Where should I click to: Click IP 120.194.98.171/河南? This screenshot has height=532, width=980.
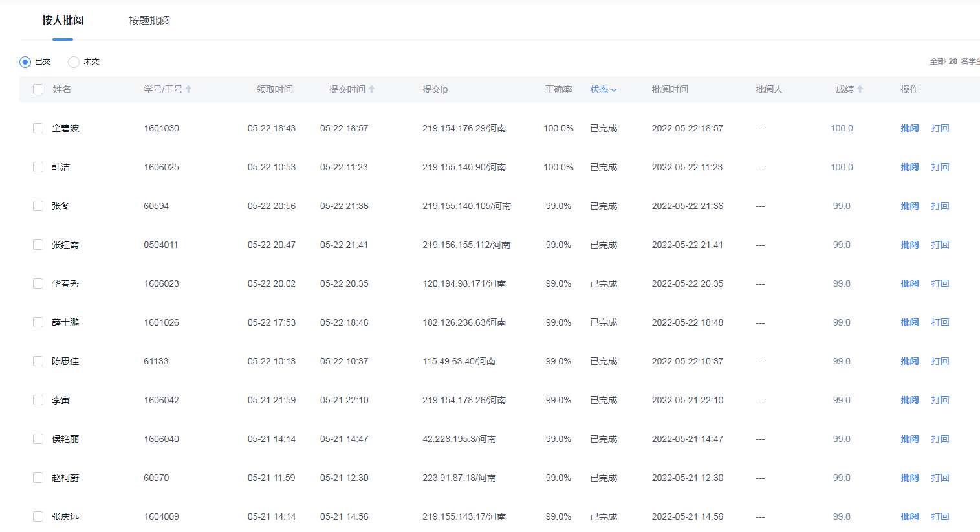[464, 283]
